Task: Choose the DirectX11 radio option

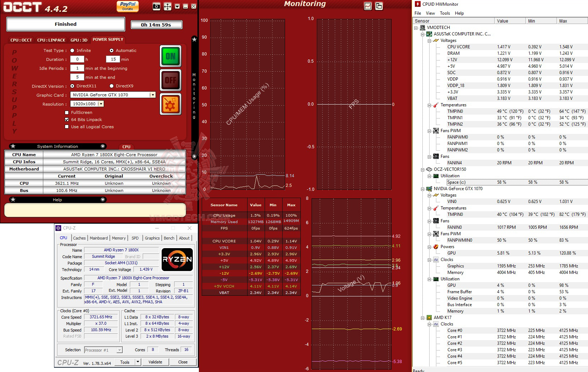Action: (72, 86)
